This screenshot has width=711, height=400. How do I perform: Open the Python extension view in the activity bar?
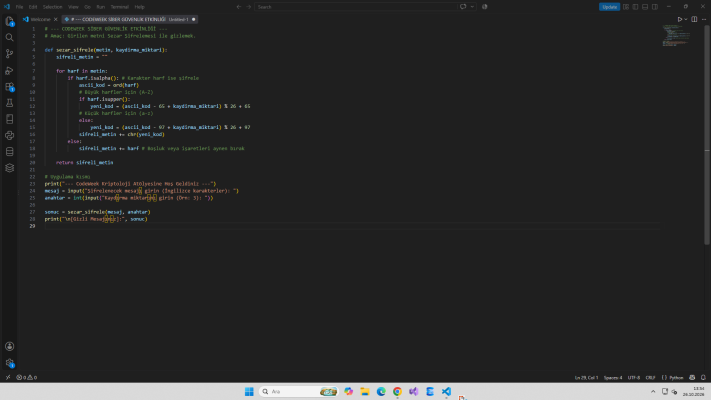(10, 135)
